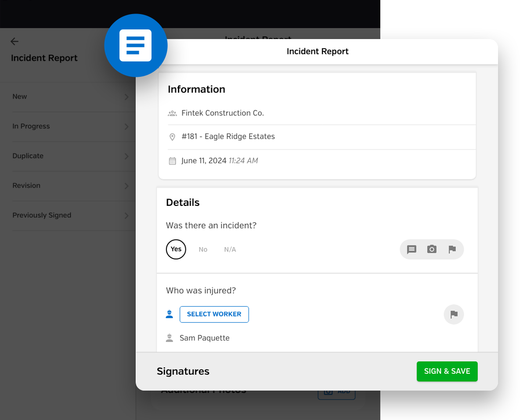Viewport: 527px width, 420px height.
Task: Attach a photo using the camera icon
Action: 432,249
